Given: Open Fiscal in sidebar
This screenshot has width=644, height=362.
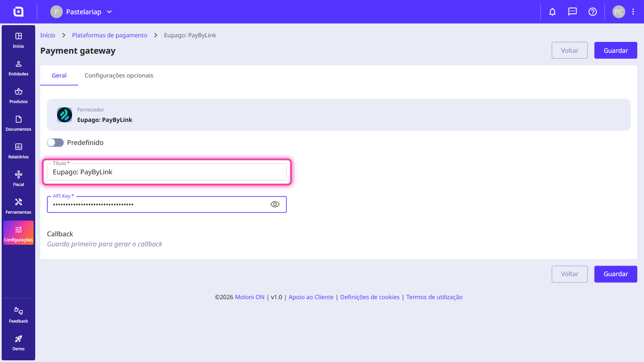Looking at the screenshot, I should click(18, 179).
